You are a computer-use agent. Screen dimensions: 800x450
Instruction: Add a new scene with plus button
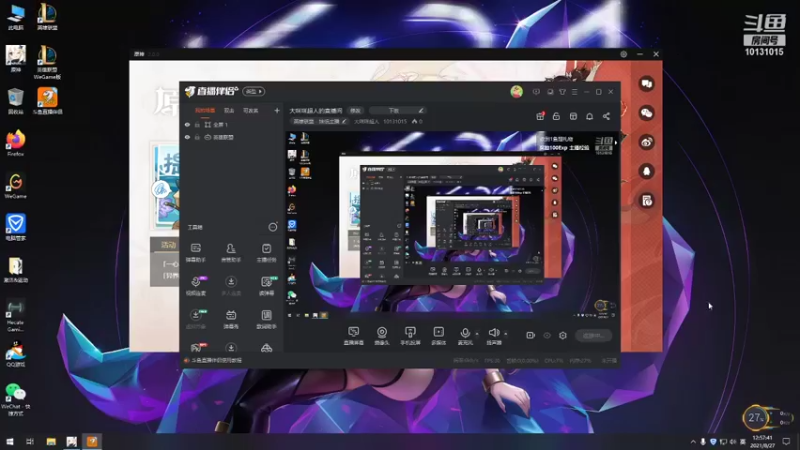(x=277, y=110)
